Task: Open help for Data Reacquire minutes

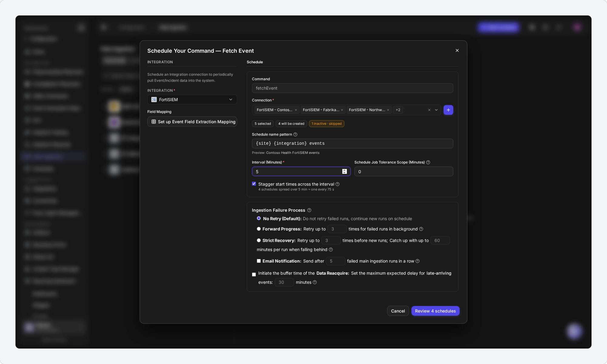Action: pyautogui.click(x=315, y=282)
